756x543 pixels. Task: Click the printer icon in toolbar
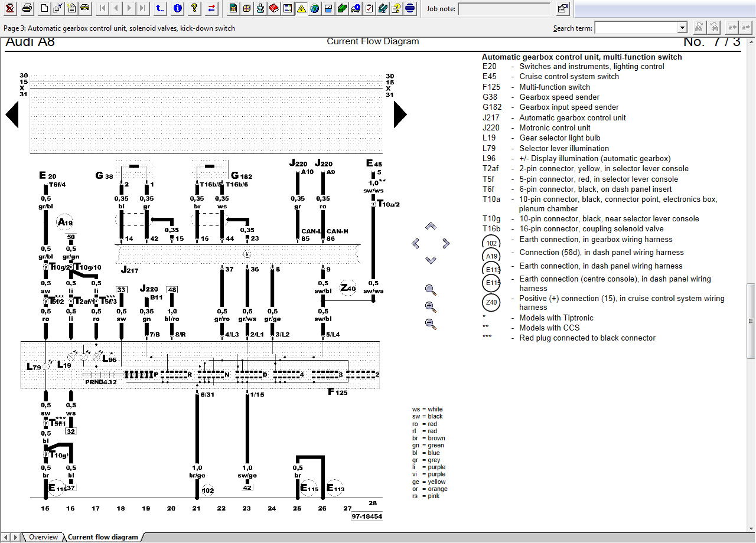pos(27,8)
